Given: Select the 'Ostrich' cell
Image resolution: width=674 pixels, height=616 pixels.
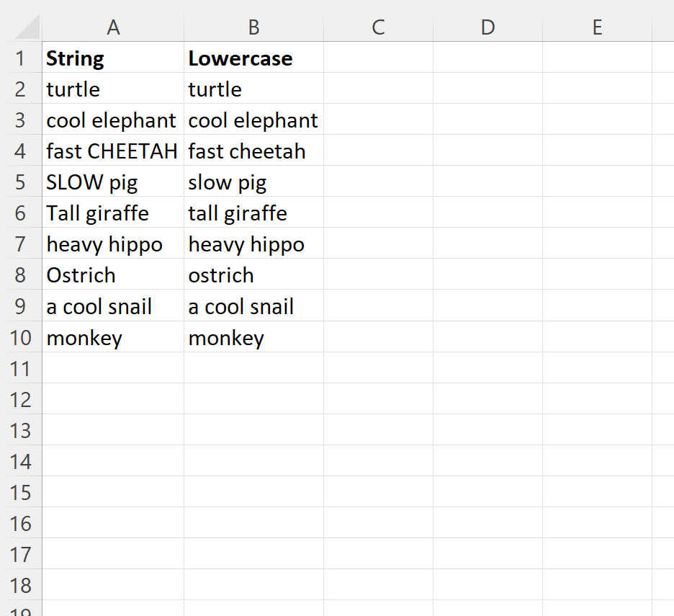Looking at the screenshot, I should [113, 275].
